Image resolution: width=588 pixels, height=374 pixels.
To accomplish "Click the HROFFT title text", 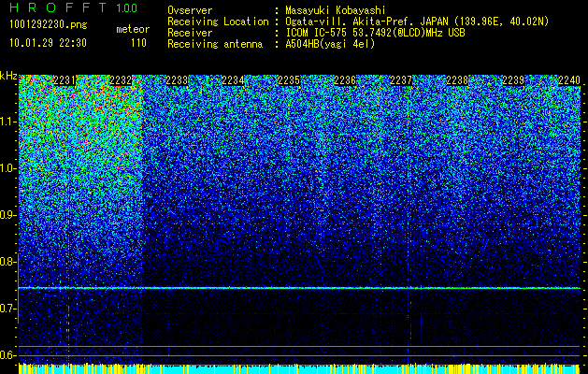I will [x=58, y=7].
